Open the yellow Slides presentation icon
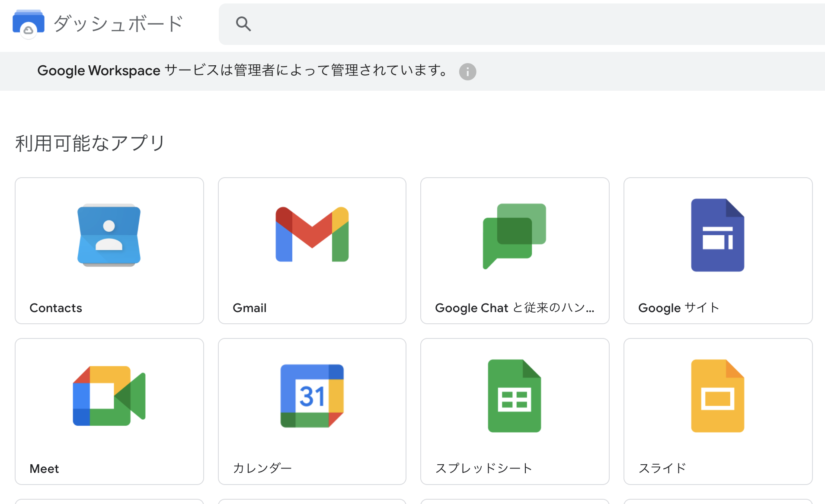The height and width of the screenshot is (504, 825). click(x=718, y=396)
